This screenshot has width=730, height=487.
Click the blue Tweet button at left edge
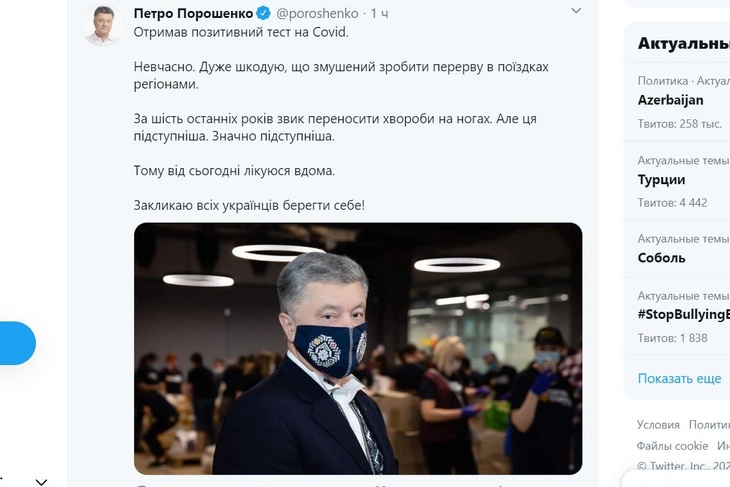point(17,343)
